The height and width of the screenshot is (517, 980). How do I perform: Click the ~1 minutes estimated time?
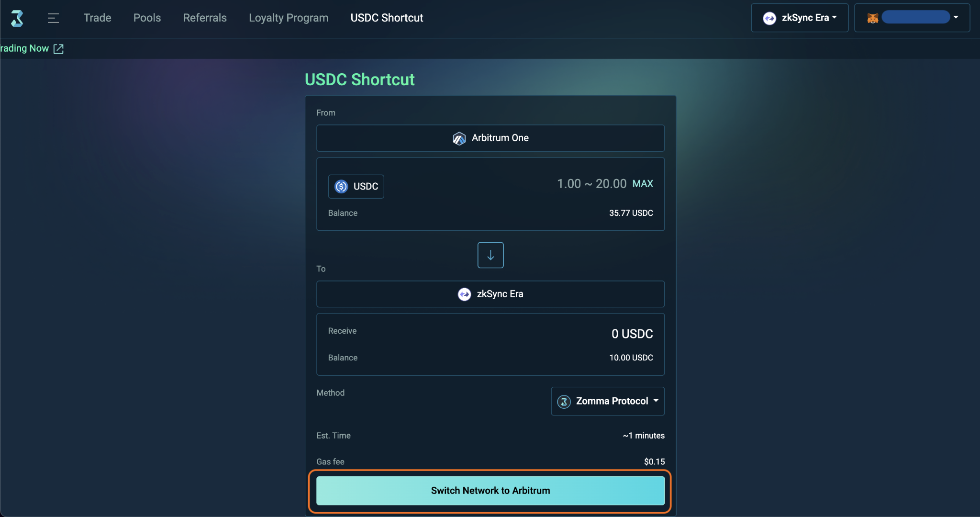point(644,436)
